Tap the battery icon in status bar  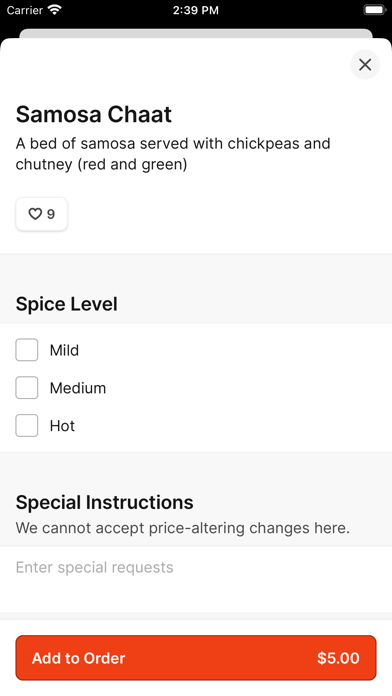point(375,10)
